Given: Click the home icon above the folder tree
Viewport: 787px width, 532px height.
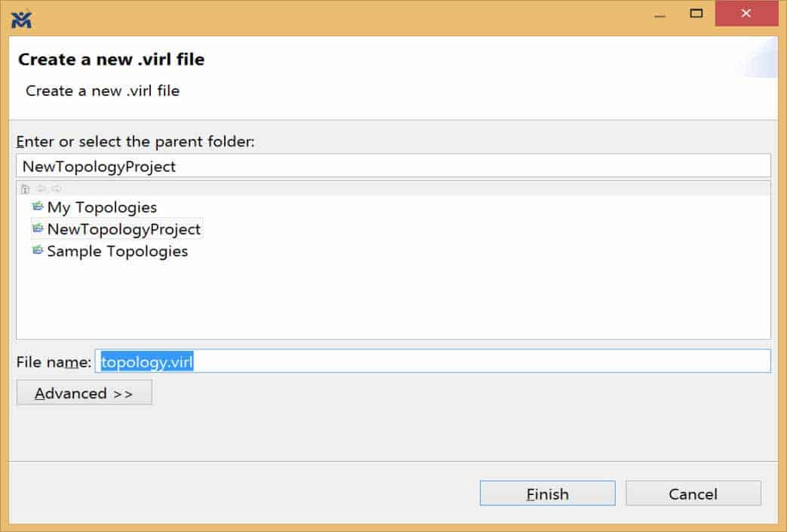Looking at the screenshot, I should tap(25, 189).
